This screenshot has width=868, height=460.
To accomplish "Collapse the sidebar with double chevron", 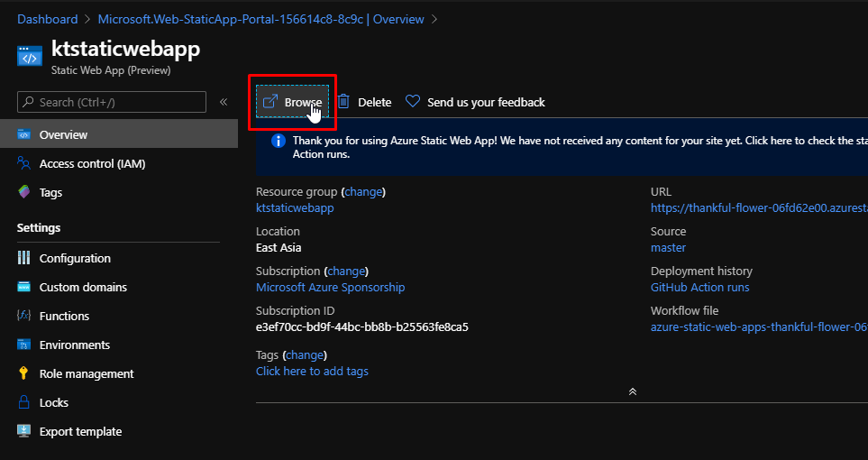I will click(224, 102).
